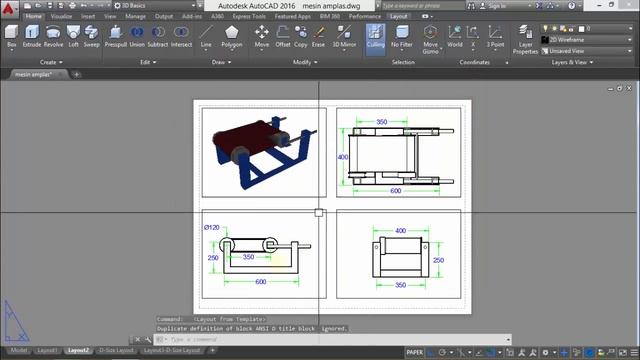Select the mesin amplas file tab
Screen dimensions: 640x360
coord(33,74)
